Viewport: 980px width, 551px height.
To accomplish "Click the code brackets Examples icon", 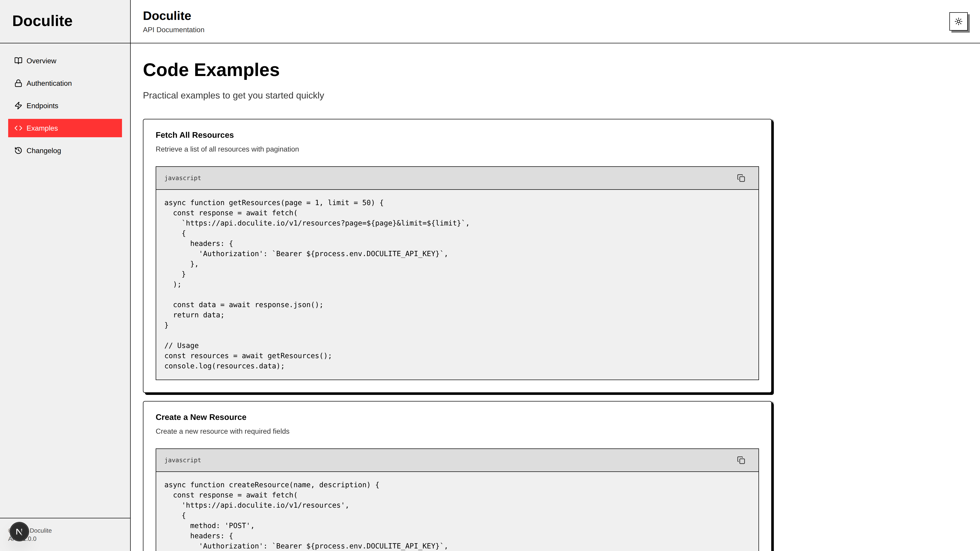I will (18, 128).
